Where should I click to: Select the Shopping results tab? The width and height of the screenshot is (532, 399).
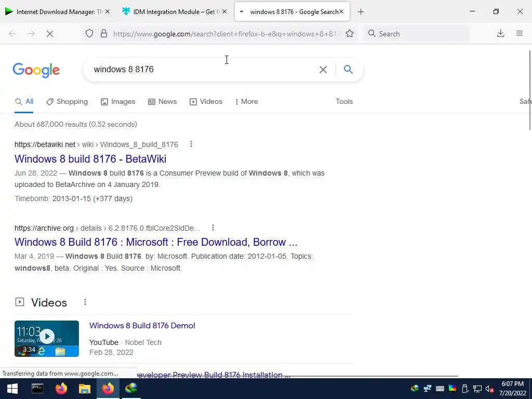pyautogui.click(x=67, y=101)
